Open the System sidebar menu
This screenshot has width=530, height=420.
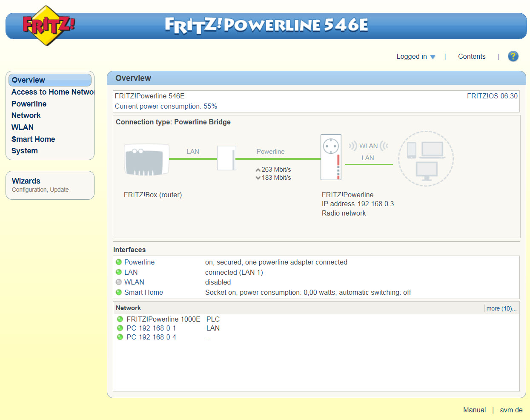pyautogui.click(x=25, y=151)
